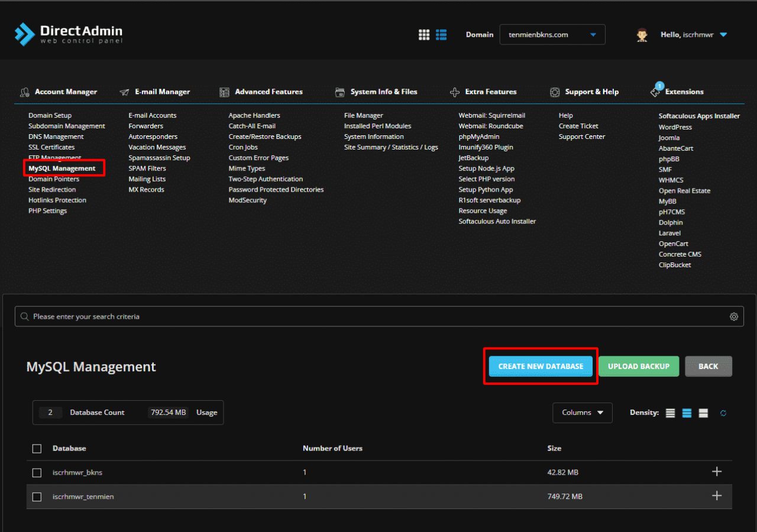757x532 pixels.
Task: Open the tenmienbkns.com domain dropdown
Action: [x=552, y=35]
